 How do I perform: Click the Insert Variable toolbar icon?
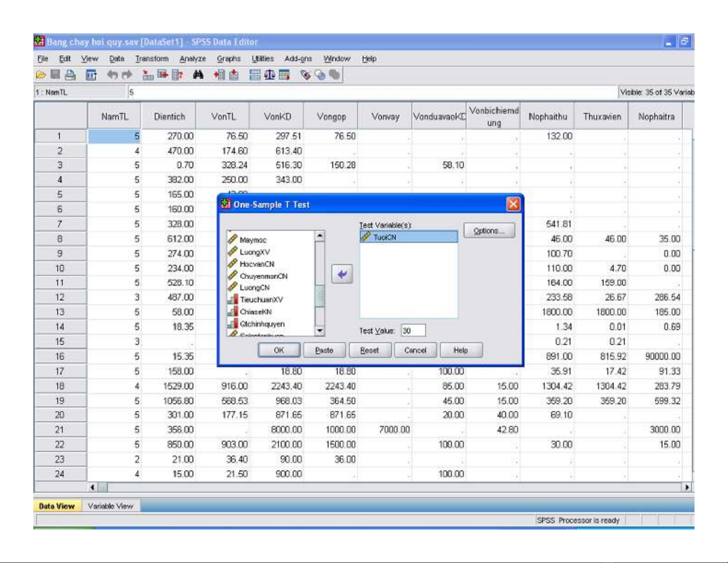click(x=234, y=74)
